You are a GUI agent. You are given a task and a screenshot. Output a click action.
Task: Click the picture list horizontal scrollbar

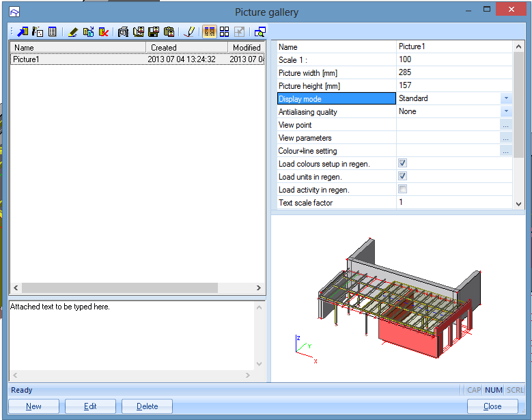pyautogui.click(x=137, y=288)
